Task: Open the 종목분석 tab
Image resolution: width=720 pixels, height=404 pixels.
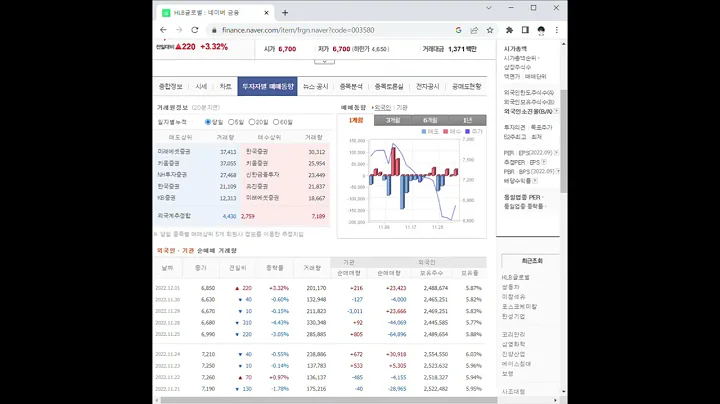Action: tap(351, 86)
